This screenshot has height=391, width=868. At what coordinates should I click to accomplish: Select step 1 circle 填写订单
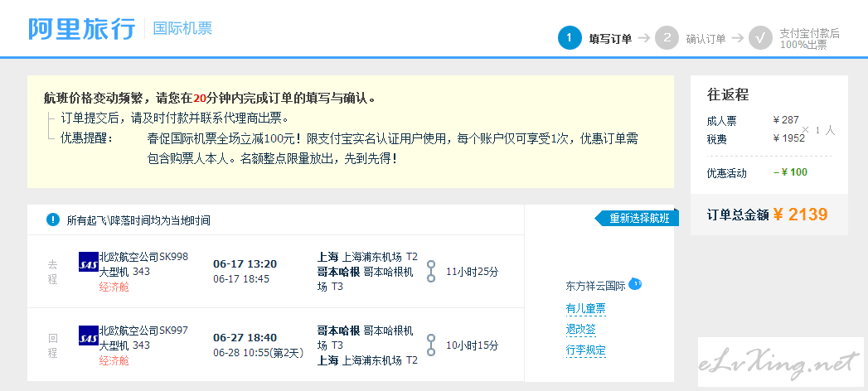coord(570,38)
